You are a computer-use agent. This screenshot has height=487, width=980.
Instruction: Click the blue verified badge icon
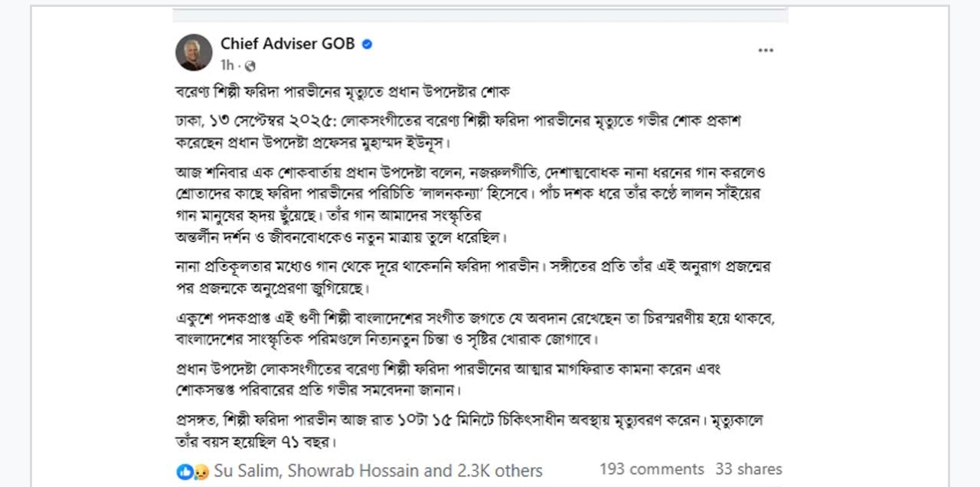click(367, 44)
